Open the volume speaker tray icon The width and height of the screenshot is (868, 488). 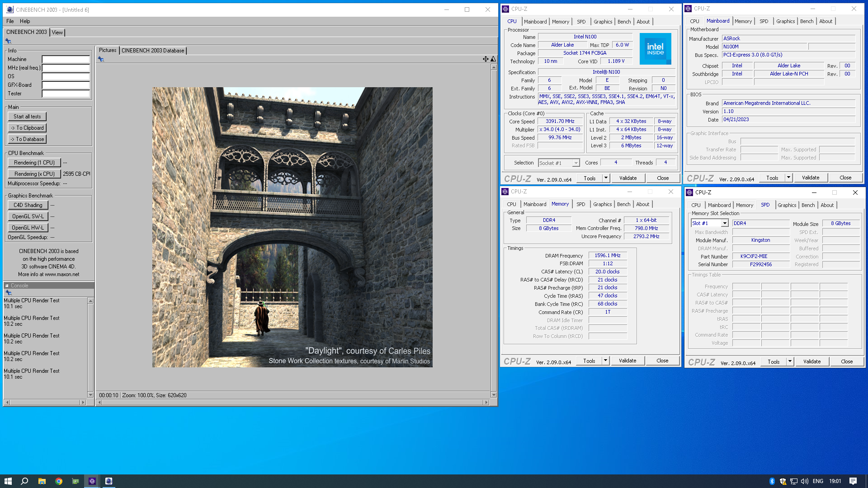(804, 481)
